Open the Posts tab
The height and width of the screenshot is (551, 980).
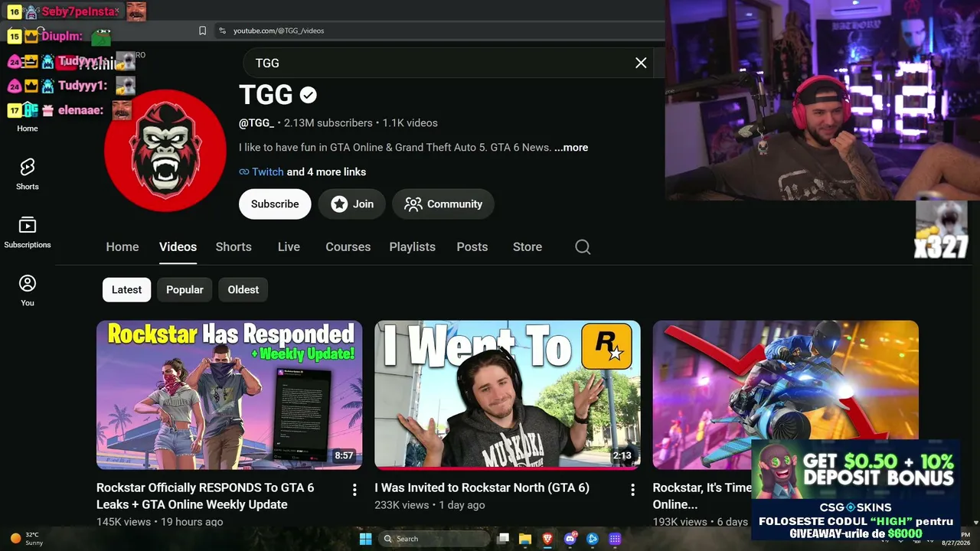tap(472, 247)
